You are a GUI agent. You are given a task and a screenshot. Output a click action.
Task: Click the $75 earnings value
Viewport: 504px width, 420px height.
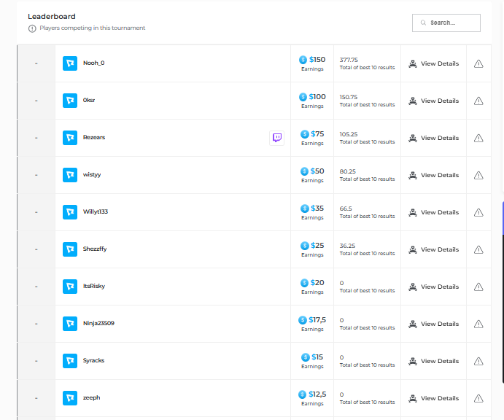tap(317, 134)
